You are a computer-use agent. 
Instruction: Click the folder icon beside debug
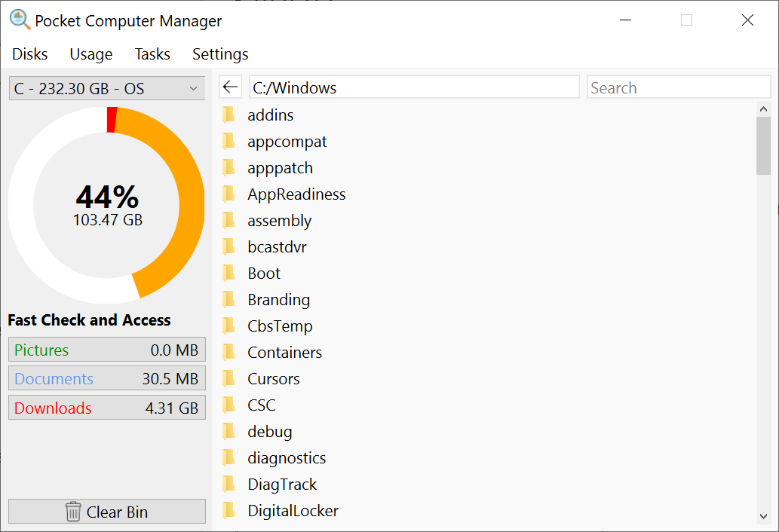pyautogui.click(x=229, y=431)
